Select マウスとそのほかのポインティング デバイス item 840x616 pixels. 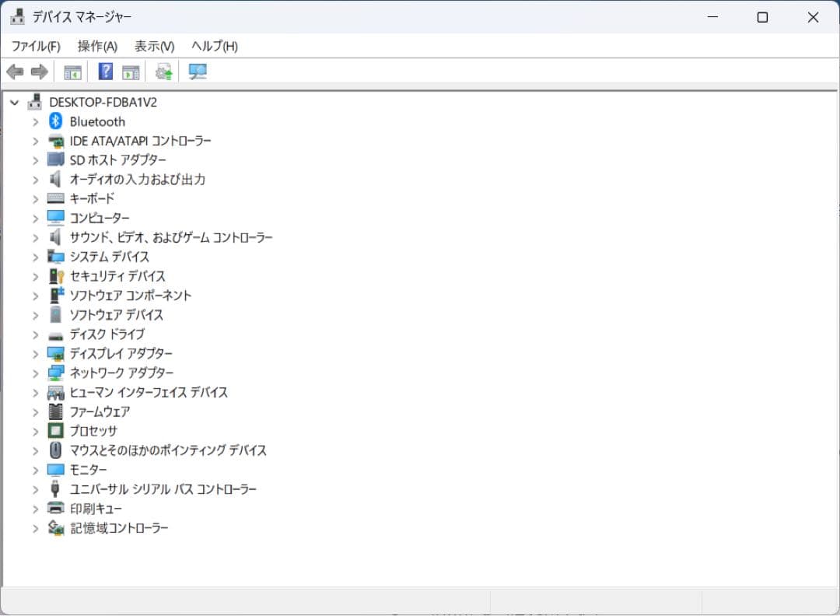point(168,450)
